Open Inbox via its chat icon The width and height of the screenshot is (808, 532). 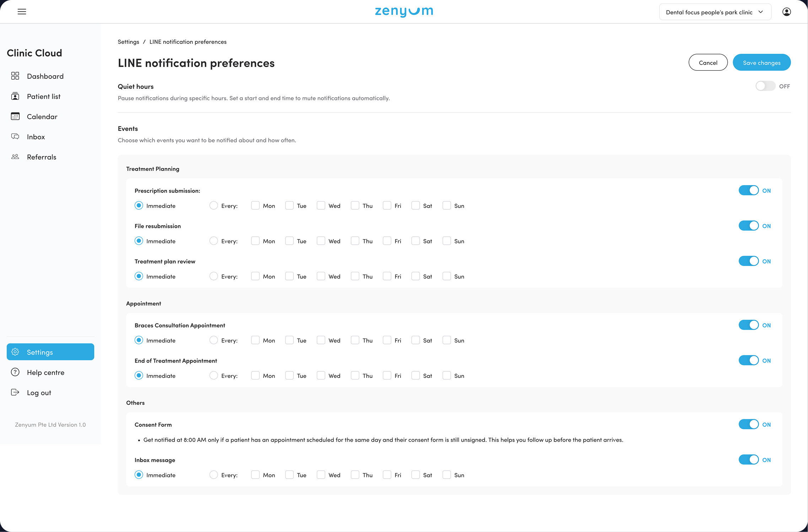coord(15,137)
